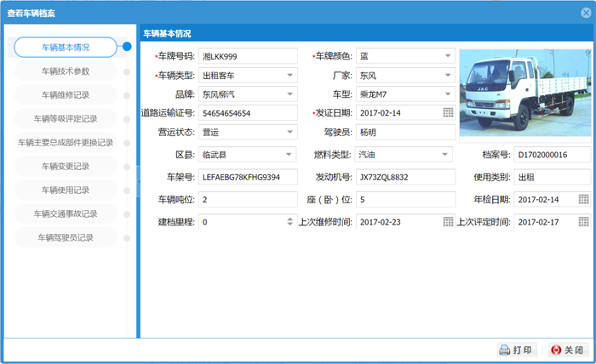Viewport: 596px width, 364px height.
Task: Expand the 车辆类型 dropdown
Action: (x=290, y=75)
